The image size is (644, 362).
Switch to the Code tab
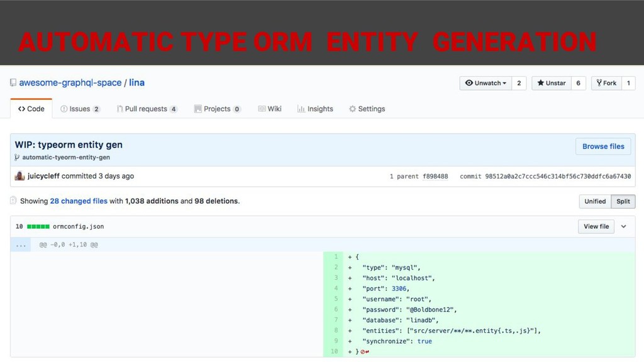coord(31,109)
